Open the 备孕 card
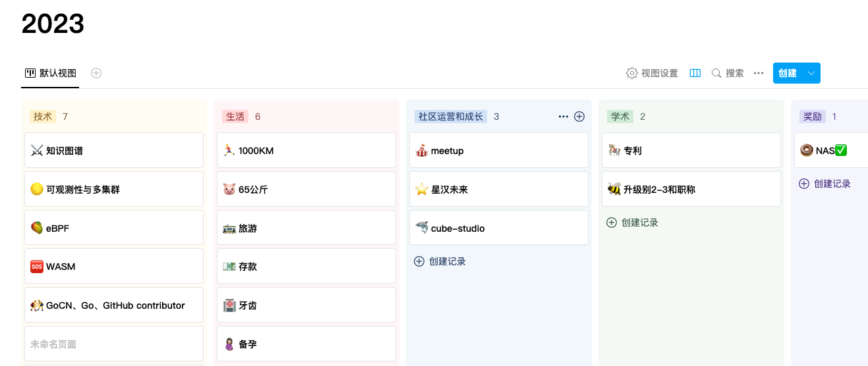 coord(306,344)
